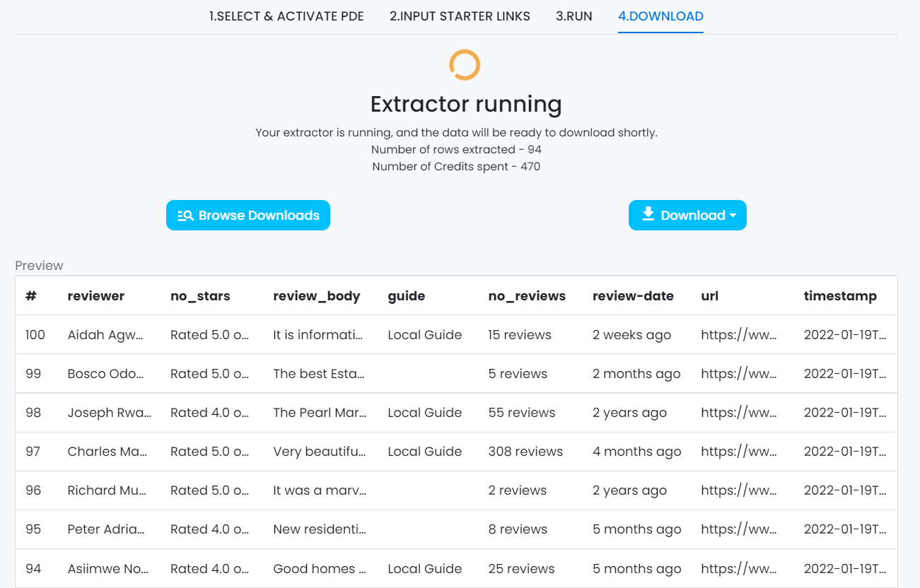
Task: Open the Select & Activate PDE tab
Action: point(286,16)
